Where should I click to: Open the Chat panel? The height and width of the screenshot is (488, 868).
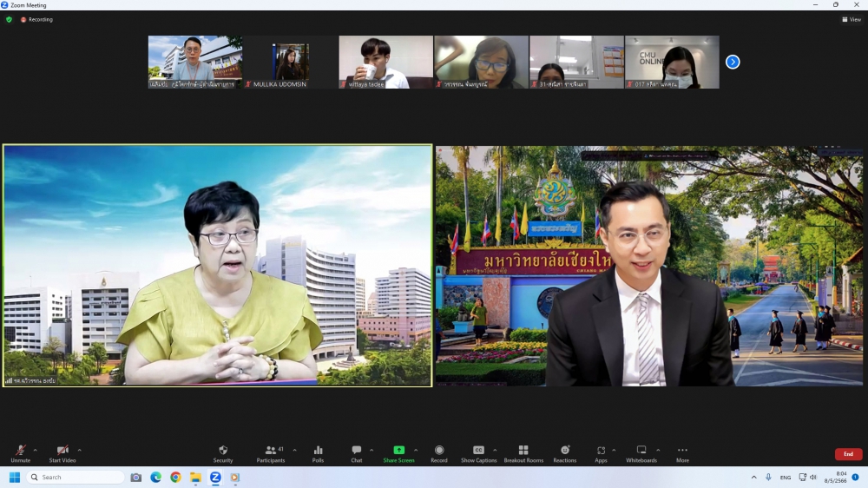click(x=356, y=451)
